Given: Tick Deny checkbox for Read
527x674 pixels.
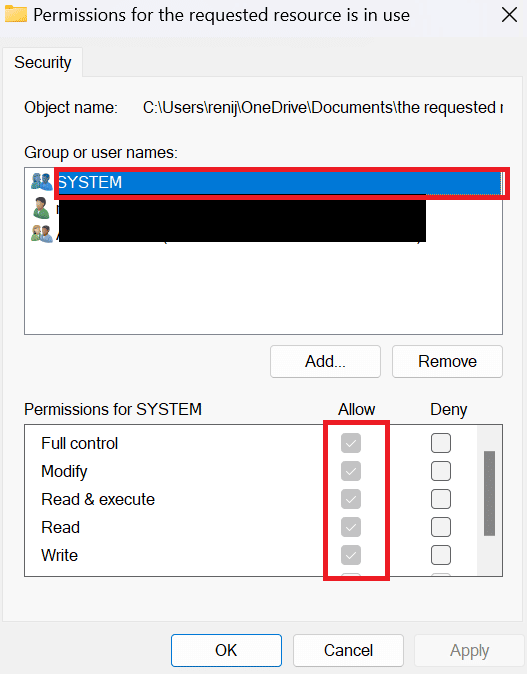Looking at the screenshot, I should pyautogui.click(x=441, y=527).
